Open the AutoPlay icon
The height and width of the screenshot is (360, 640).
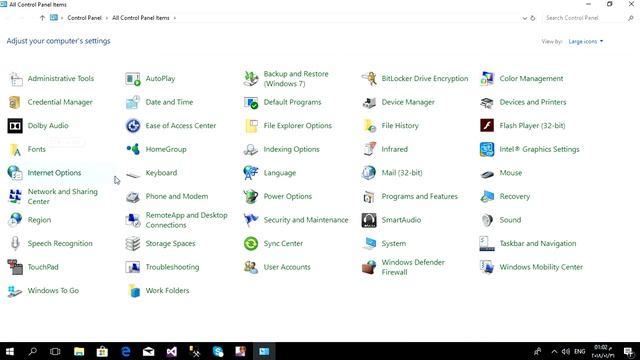tap(133, 79)
